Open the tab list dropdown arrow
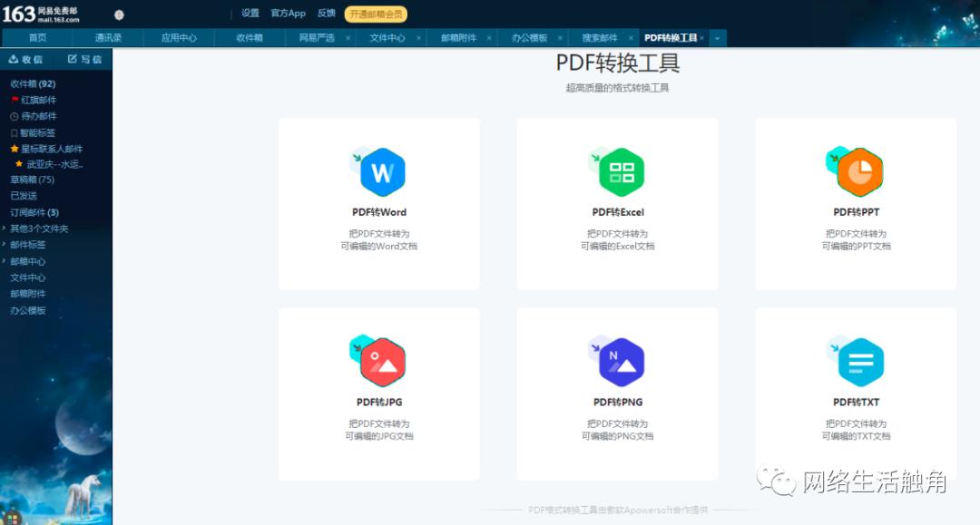Viewport: 980px width, 525px height. click(x=718, y=38)
